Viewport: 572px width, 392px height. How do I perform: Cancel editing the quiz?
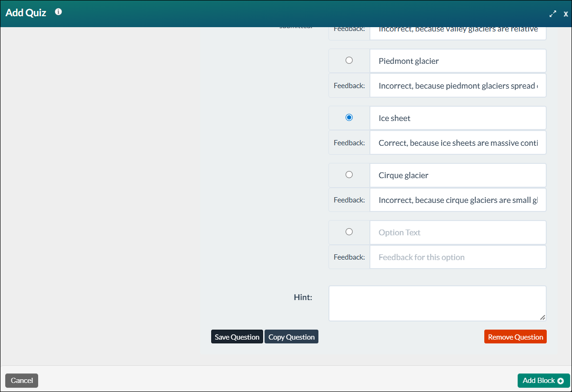[21, 381]
